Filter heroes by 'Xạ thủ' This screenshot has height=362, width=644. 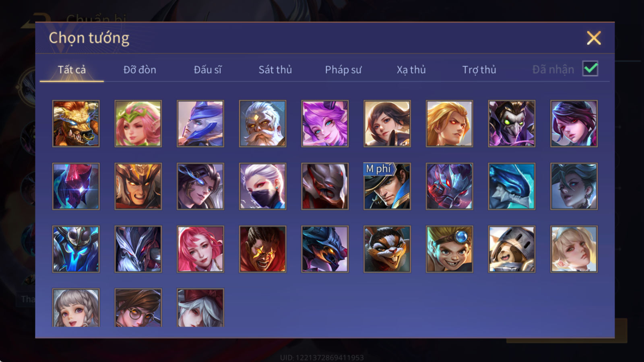click(411, 70)
